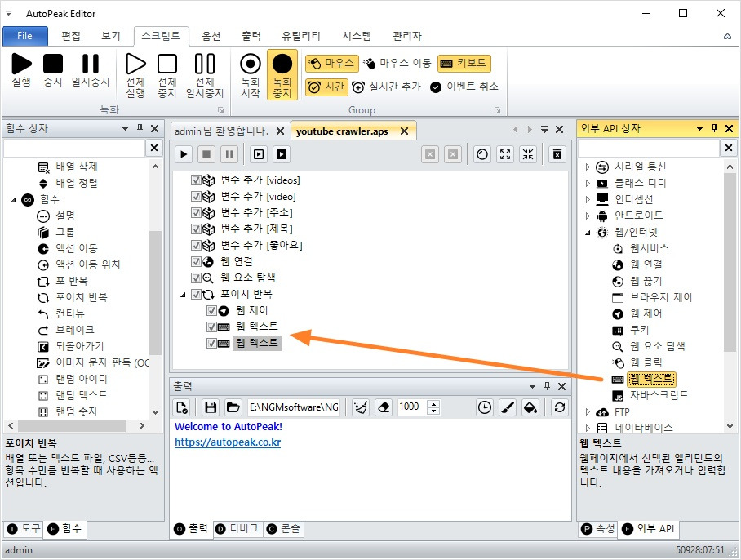Viewport: 741px width, 560px height.
Task: Uncheck the 웹 연결 script row checkbox
Action: 196,261
